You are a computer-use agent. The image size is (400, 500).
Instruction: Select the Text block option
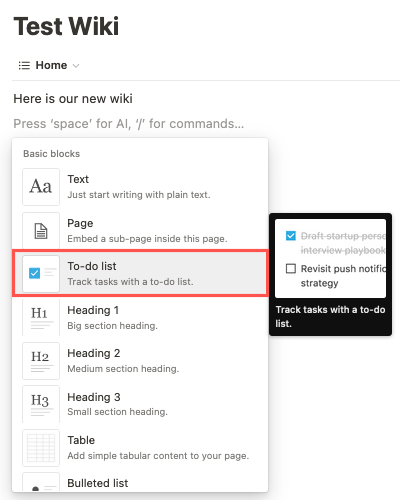[140, 187]
